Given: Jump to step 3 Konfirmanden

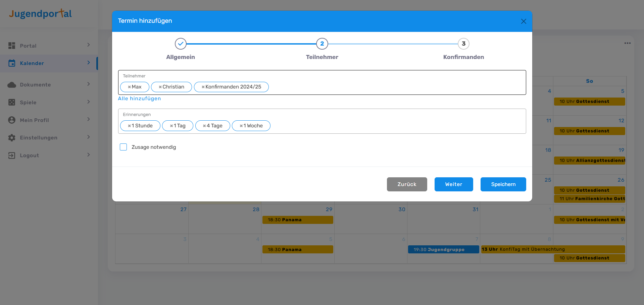Looking at the screenshot, I should 463,44.
